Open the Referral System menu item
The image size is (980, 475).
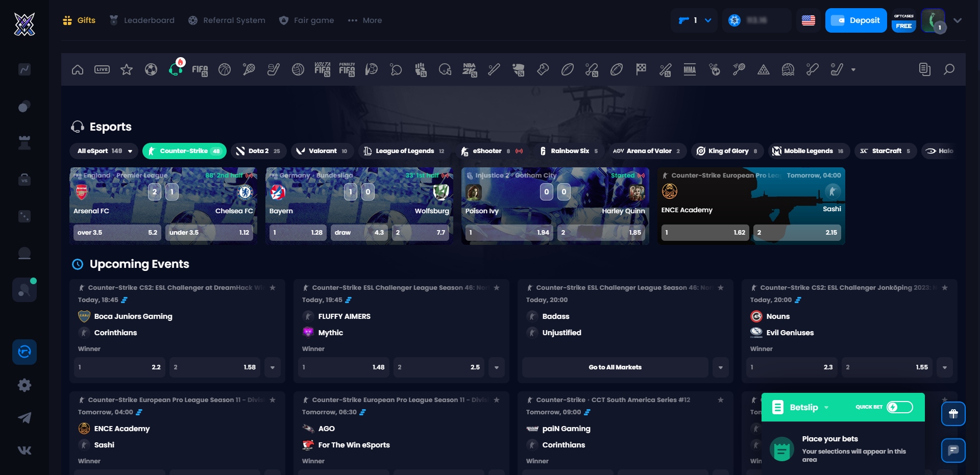point(227,20)
